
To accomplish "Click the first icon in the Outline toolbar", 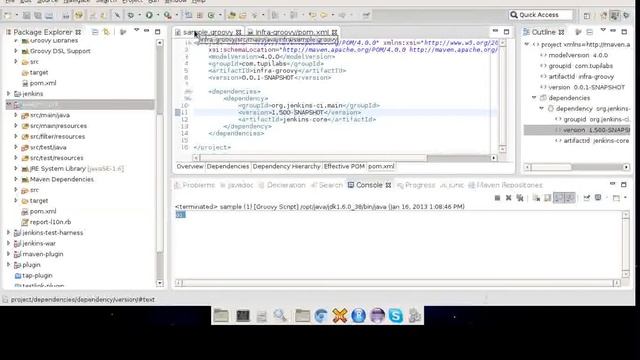I will pos(578,32).
